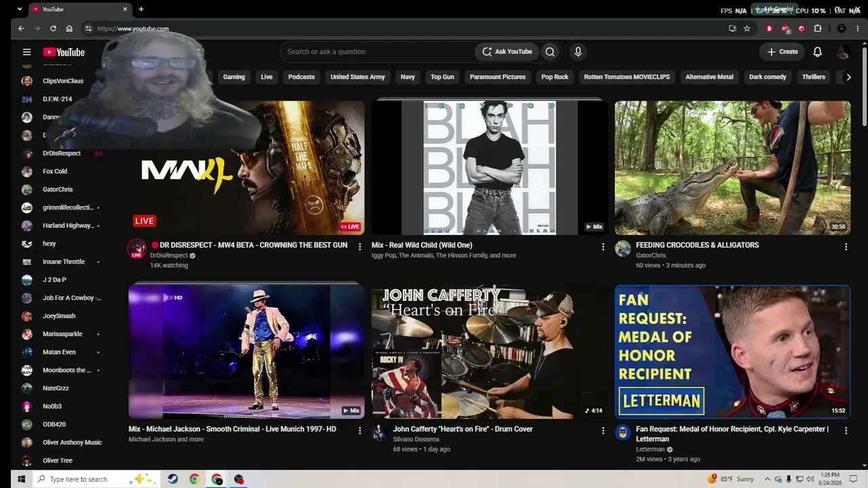Viewport: 868px width, 488px height.
Task: Open options for Real Wild Child mix
Action: tap(603, 247)
